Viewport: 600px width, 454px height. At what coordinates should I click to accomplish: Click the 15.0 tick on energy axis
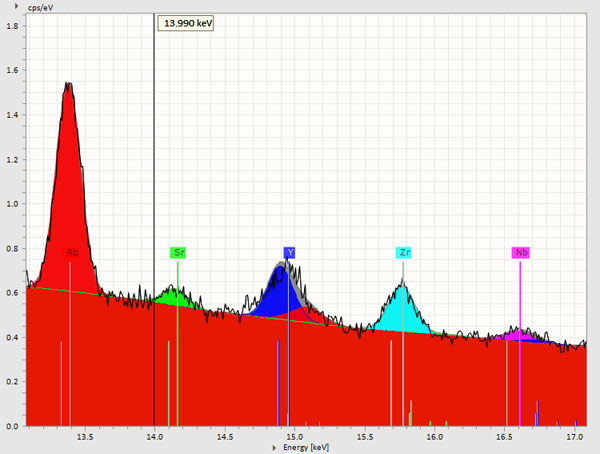[x=294, y=437]
